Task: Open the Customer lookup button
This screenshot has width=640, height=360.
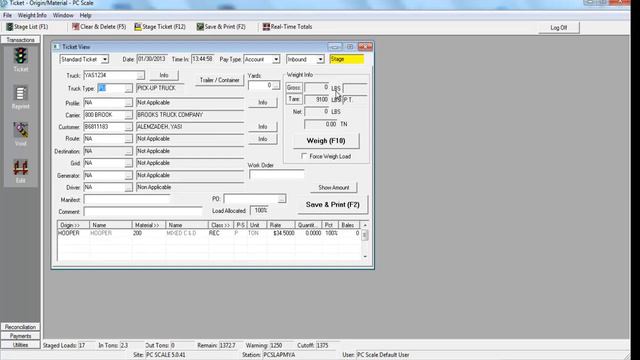Action: tap(128, 127)
